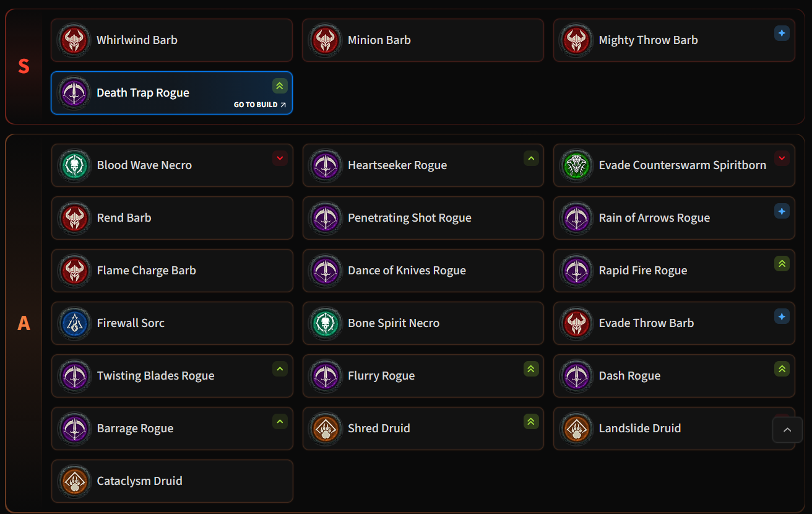The image size is (812, 514).
Task: Open the Penetrating Shot Rogue build
Action: 423,218
